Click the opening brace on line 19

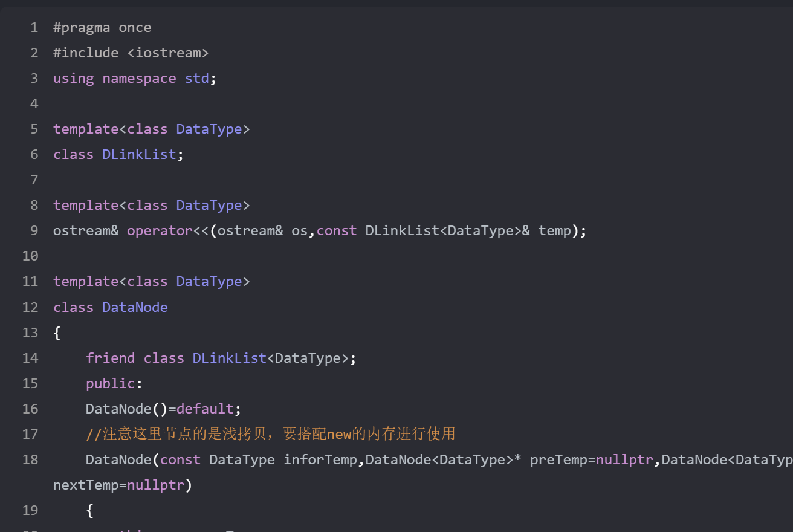point(90,511)
